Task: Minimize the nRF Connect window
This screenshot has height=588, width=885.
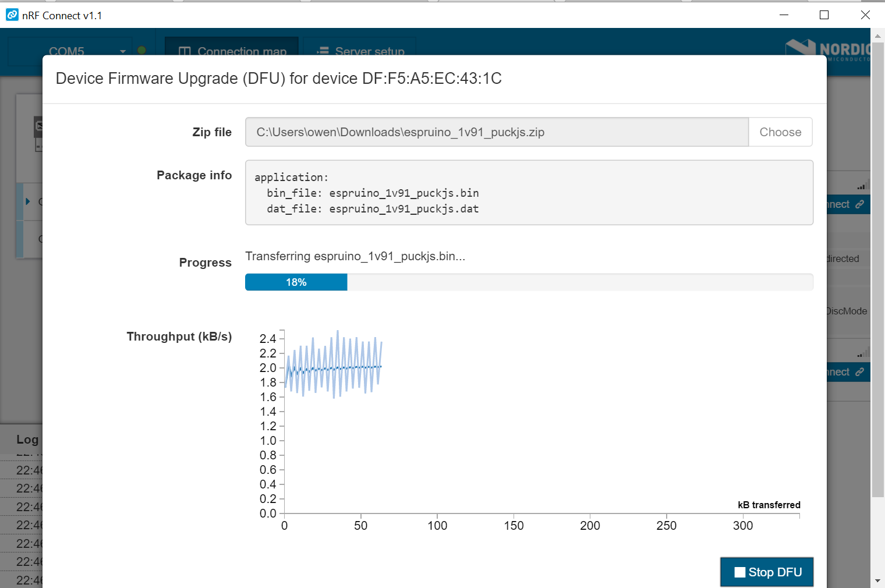Action: click(784, 15)
